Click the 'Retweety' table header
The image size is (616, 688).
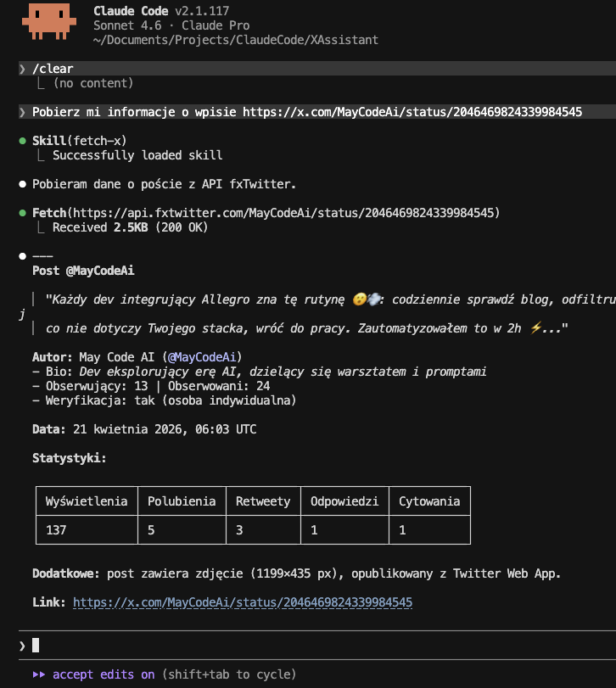click(x=263, y=501)
